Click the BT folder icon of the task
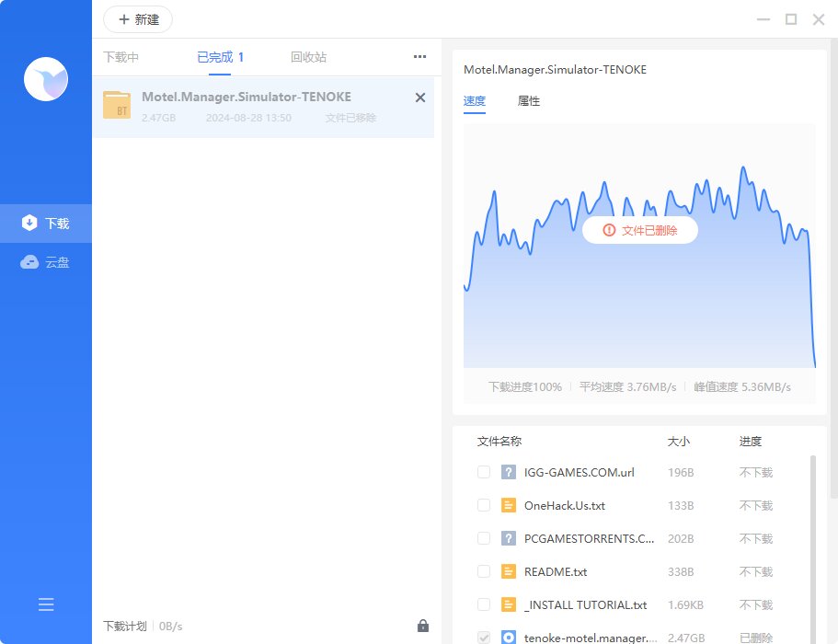Viewport: 838px width, 644px height. click(116, 105)
